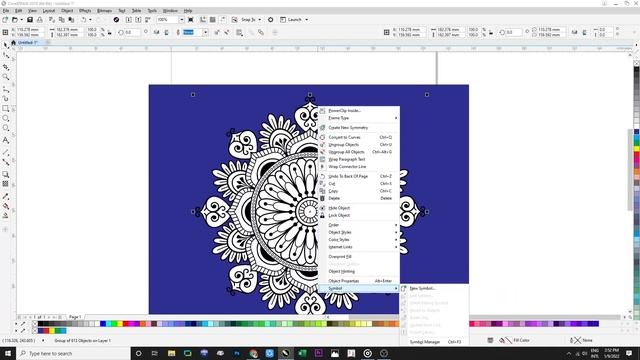Viewport: 640px width, 360px height.
Task: Select the Transparency checkerboard tool
Action: (x=6, y=184)
